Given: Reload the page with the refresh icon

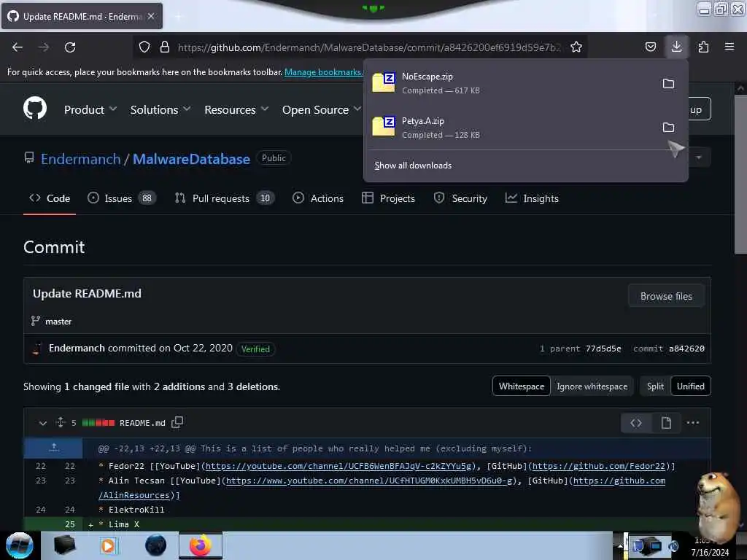Looking at the screenshot, I should [x=70, y=47].
